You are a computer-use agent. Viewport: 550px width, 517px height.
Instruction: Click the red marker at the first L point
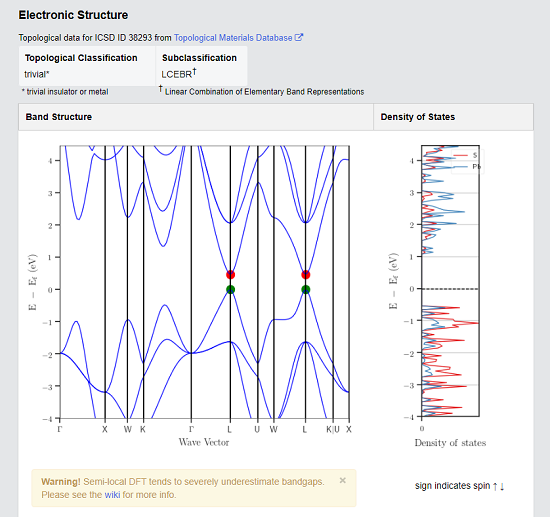coord(230,275)
